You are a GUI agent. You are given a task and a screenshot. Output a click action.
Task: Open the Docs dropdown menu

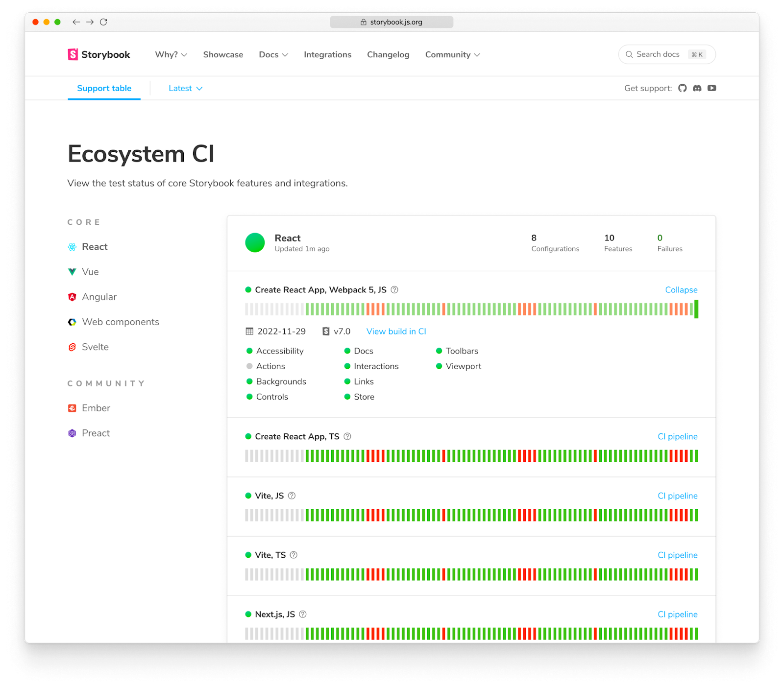click(273, 54)
